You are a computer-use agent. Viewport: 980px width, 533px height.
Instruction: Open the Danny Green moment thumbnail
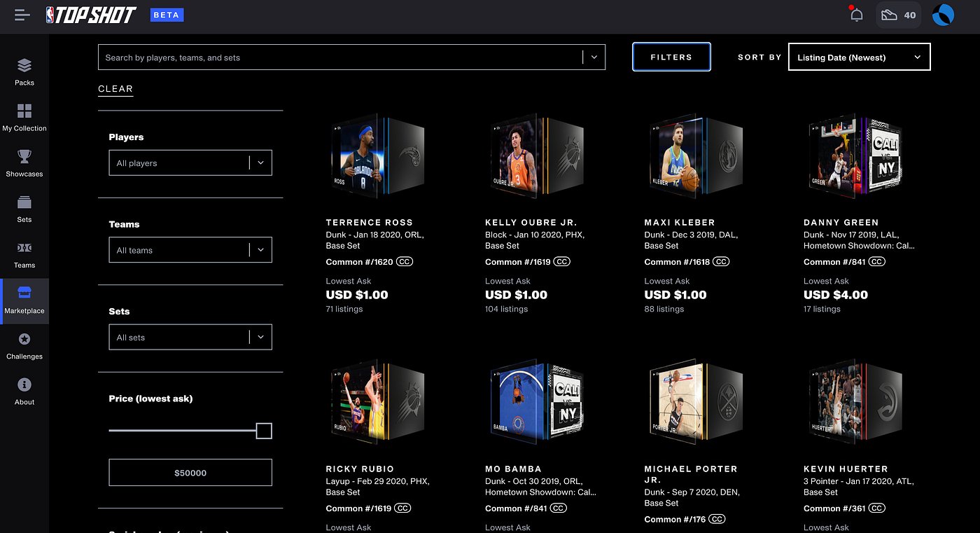coord(855,158)
